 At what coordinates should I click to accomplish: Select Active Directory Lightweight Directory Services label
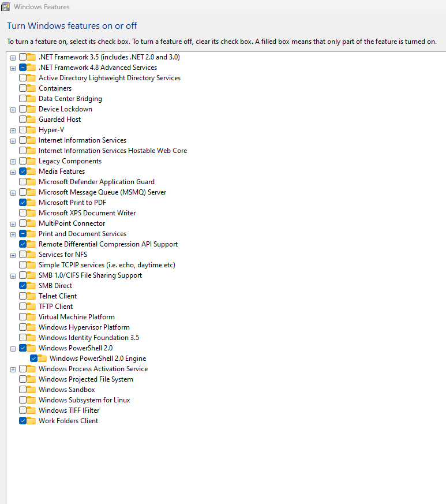(110, 78)
